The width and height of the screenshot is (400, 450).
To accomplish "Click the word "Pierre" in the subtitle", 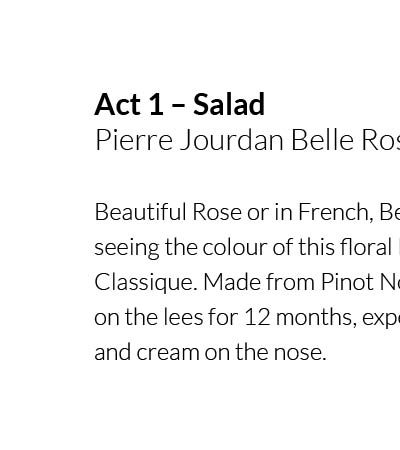I will pos(134,140).
